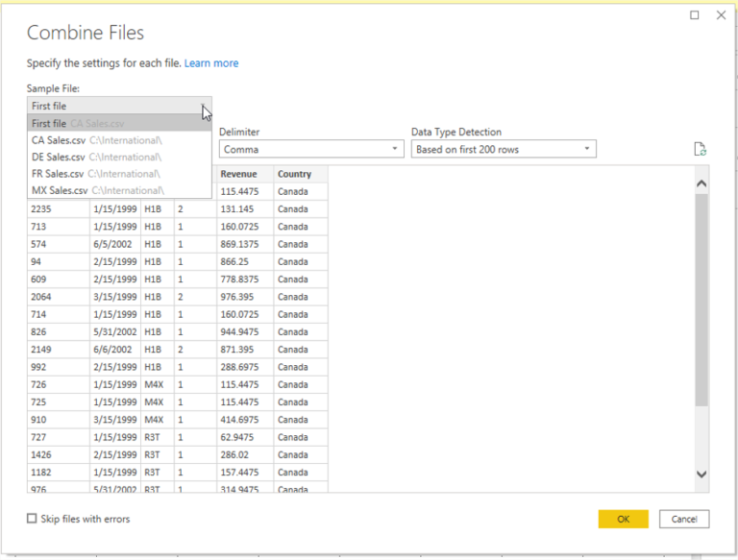The height and width of the screenshot is (560, 738).
Task: Enable Skip files with errors checkbox
Action: click(33, 519)
